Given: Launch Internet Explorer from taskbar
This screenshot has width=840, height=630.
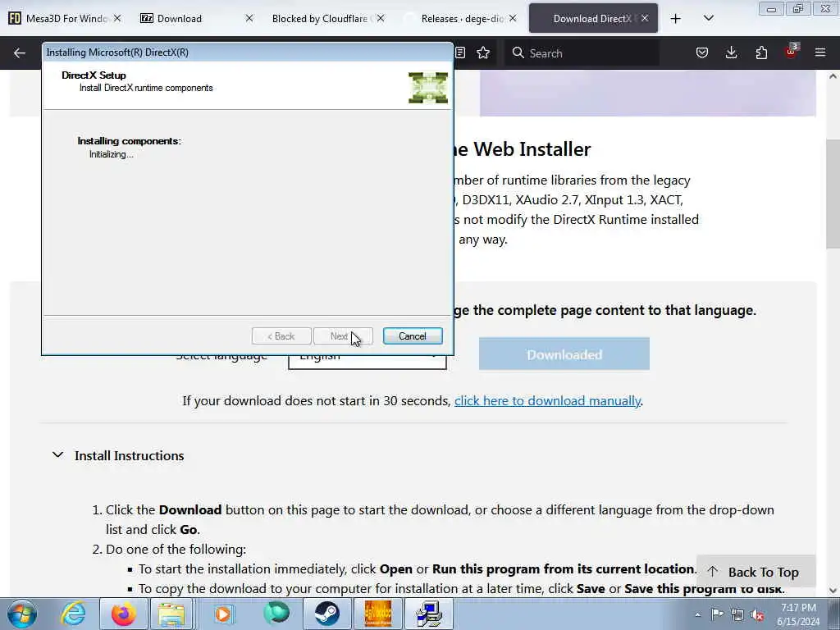Looking at the screenshot, I should click(x=73, y=614).
